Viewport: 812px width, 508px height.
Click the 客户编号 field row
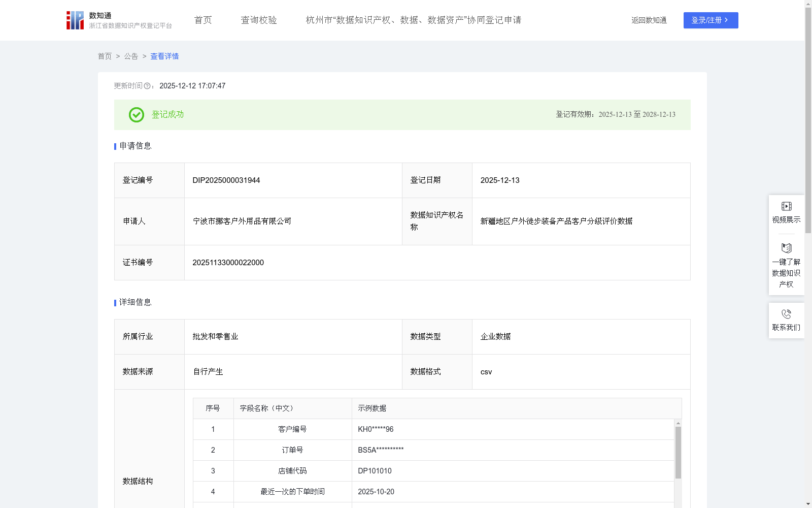[434, 429]
